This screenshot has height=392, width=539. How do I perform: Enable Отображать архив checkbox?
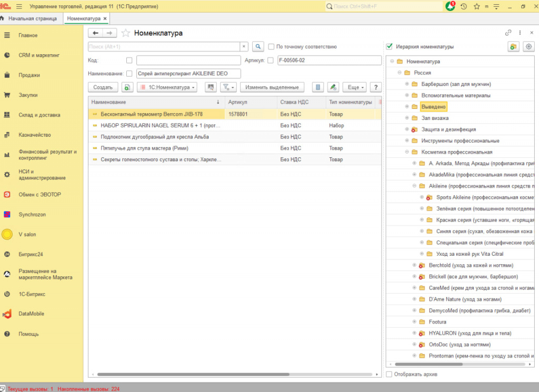pyautogui.click(x=389, y=374)
